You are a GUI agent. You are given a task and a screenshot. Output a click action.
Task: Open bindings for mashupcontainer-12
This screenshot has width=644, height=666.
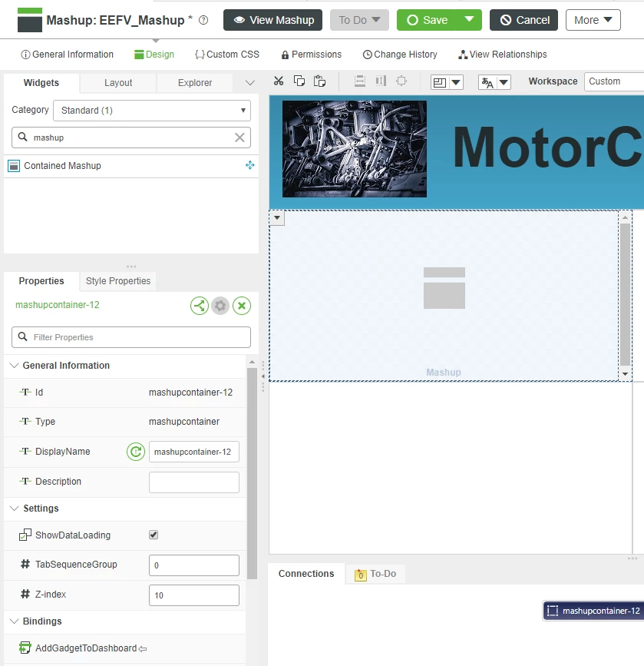pos(199,305)
